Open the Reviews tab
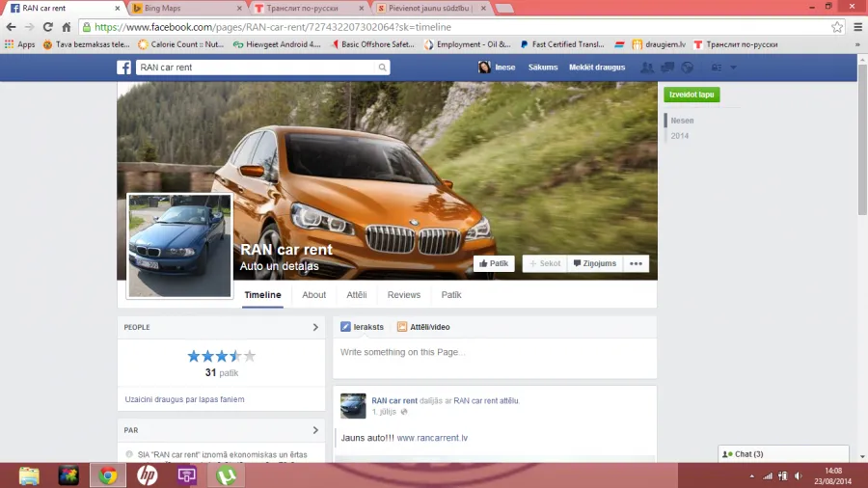Image resolution: width=868 pixels, height=488 pixels. 403,295
